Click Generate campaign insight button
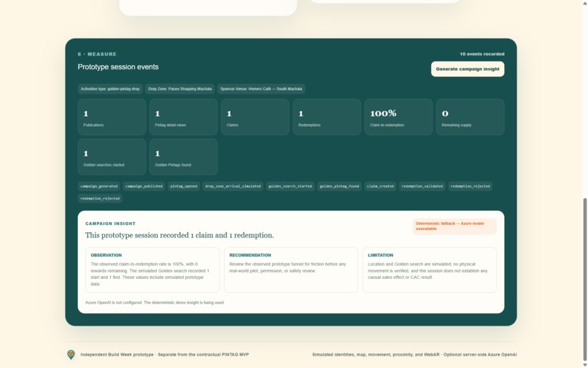 [468, 69]
